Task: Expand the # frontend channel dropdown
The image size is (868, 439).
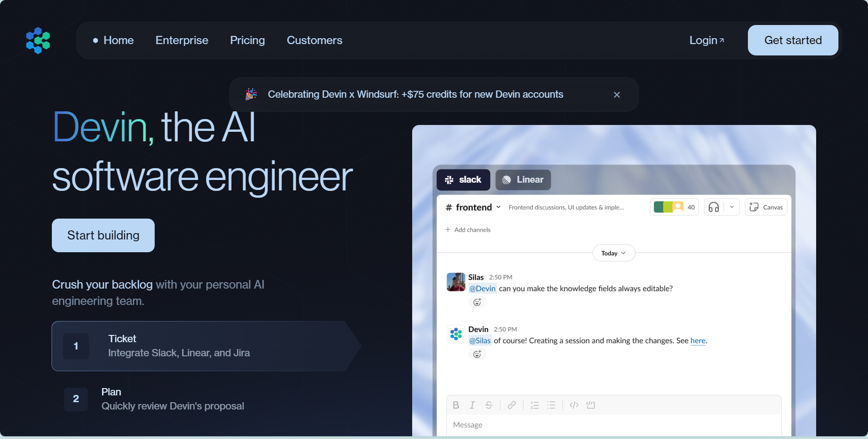Action: tap(499, 207)
